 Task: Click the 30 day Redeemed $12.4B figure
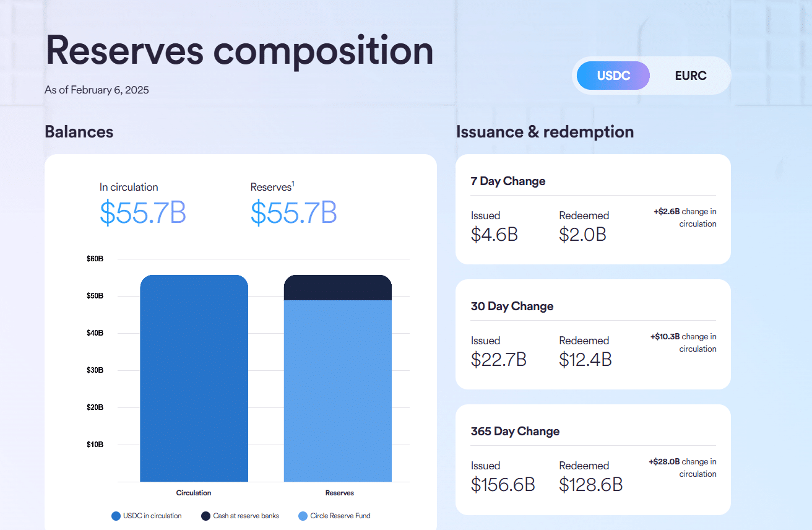[x=585, y=360]
